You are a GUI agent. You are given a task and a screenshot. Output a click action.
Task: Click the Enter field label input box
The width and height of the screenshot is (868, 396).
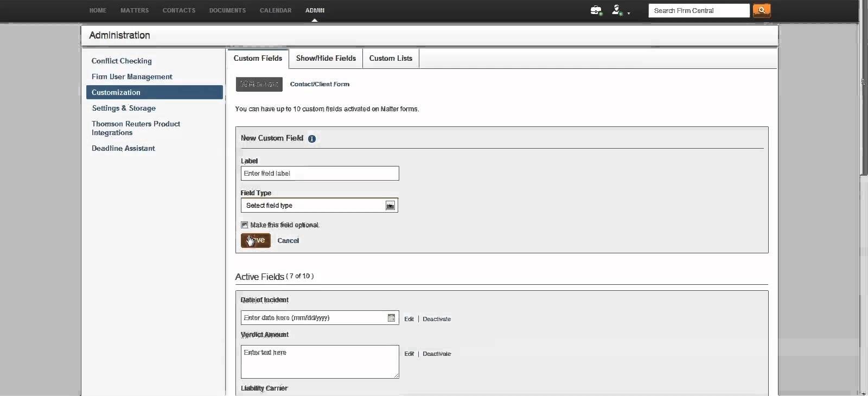(x=320, y=174)
